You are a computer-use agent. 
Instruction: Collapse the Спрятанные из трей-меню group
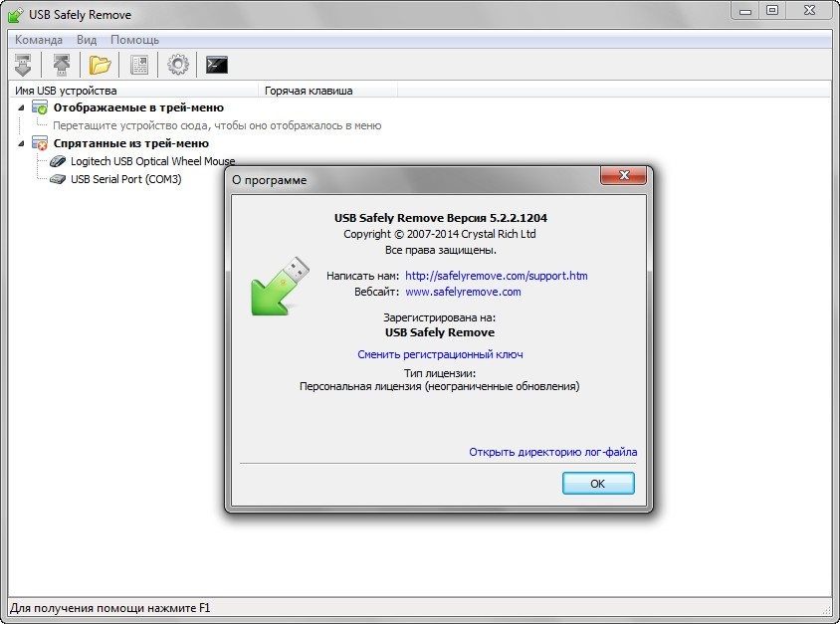pyautogui.click(x=21, y=143)
